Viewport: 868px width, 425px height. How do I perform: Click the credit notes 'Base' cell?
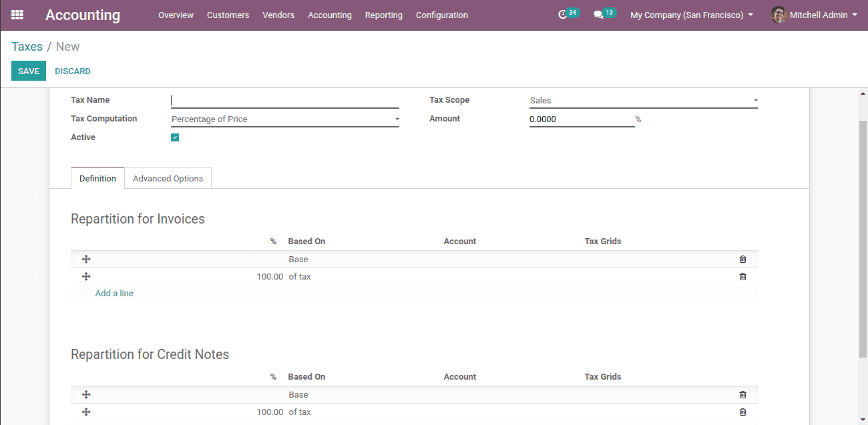(x=298, y=395)
